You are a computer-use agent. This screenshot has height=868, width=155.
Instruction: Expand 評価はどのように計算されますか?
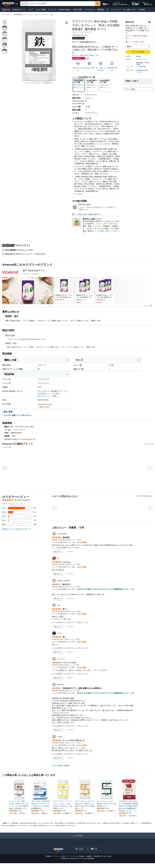(x=17, y=529)
